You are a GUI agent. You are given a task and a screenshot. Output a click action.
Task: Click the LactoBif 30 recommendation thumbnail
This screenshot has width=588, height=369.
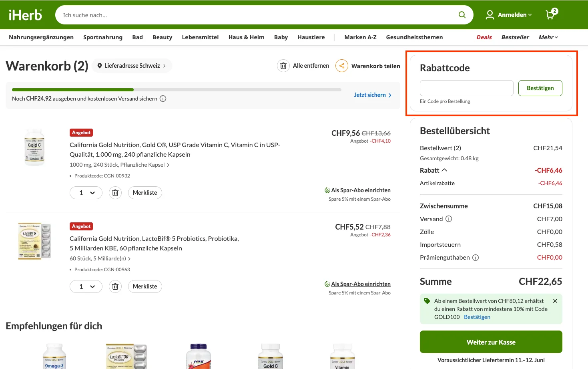click(x=126, y=356)
